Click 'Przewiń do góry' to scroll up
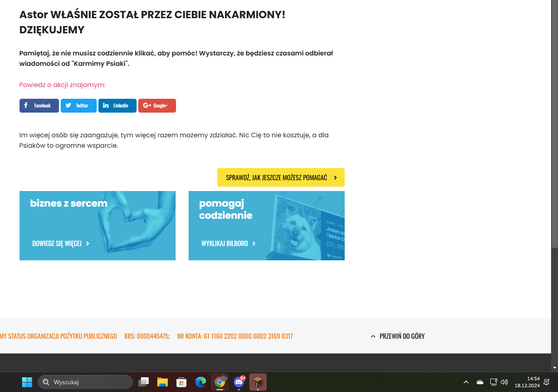The height and width of the screenshot is (392, 558). [398, 336]
